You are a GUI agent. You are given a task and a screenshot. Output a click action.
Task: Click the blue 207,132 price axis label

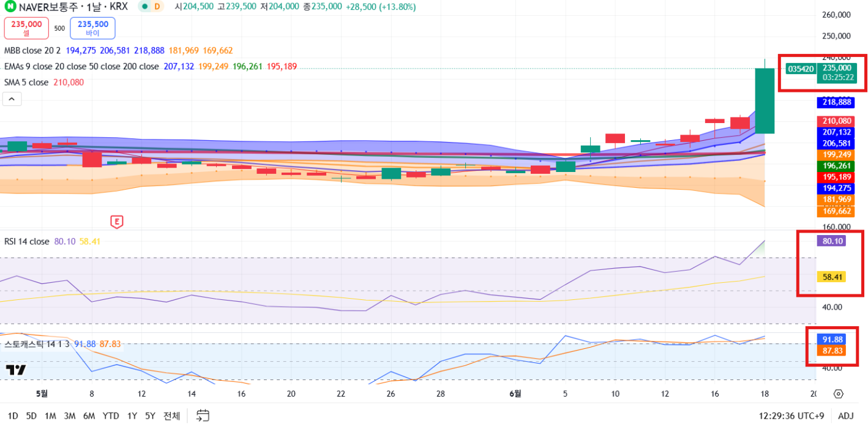[x=836, y=132]
